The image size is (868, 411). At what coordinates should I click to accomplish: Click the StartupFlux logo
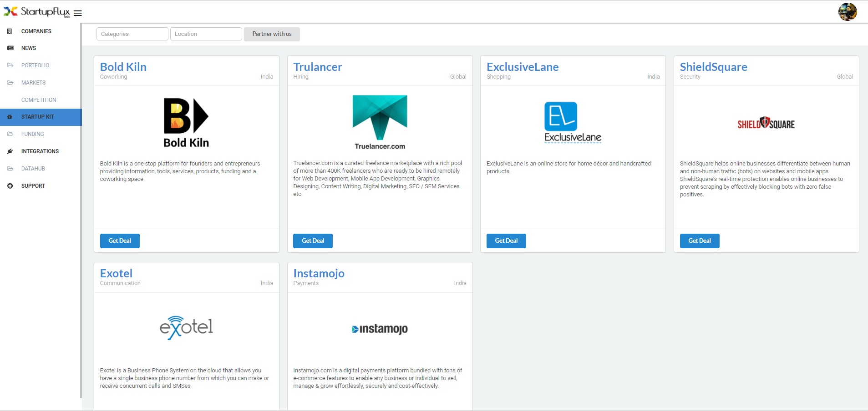coord(37,12)
